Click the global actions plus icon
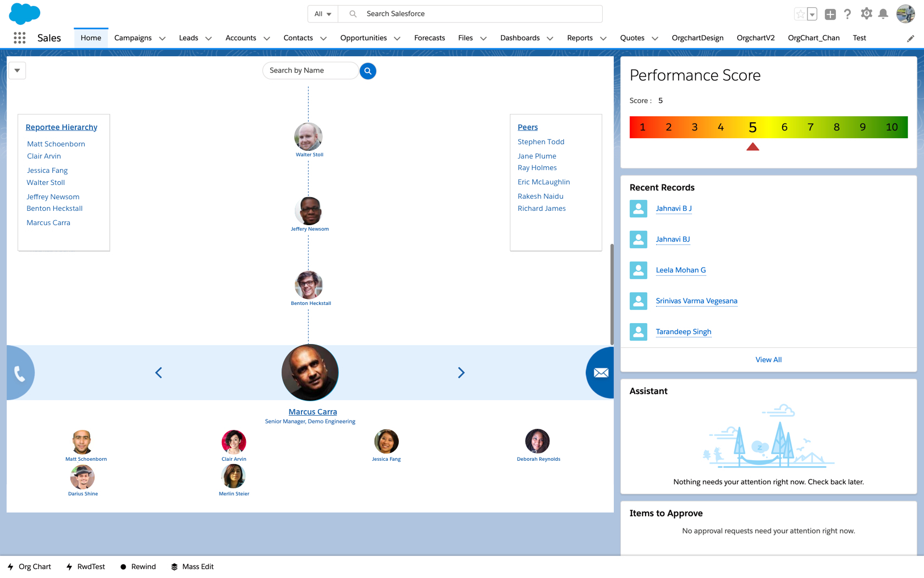The width and height of the screenshot is (924, 578). pos(831,14)
